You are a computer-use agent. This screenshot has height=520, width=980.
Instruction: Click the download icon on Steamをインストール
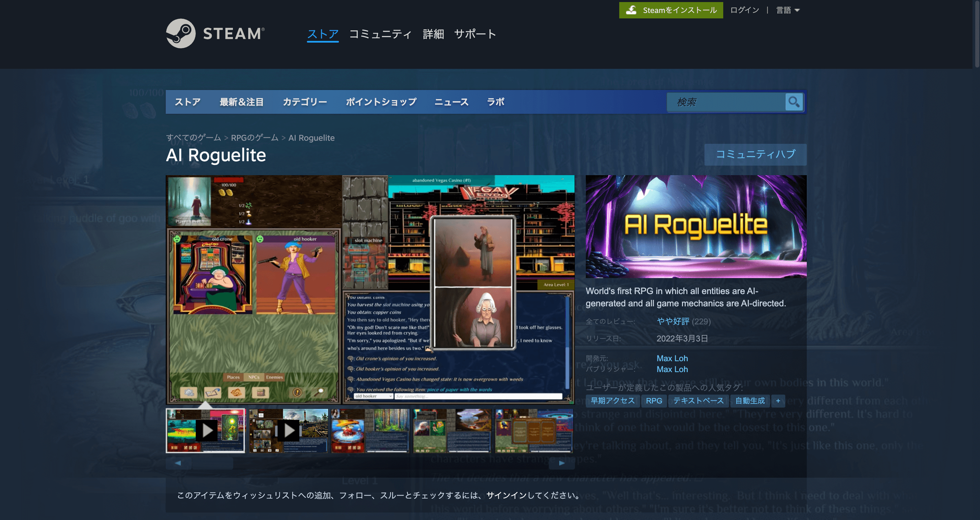coord(631,10)
